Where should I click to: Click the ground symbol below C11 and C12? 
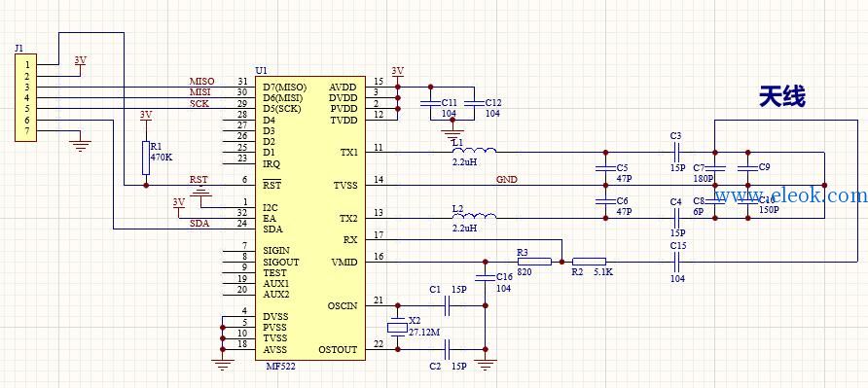coord(453,134)
